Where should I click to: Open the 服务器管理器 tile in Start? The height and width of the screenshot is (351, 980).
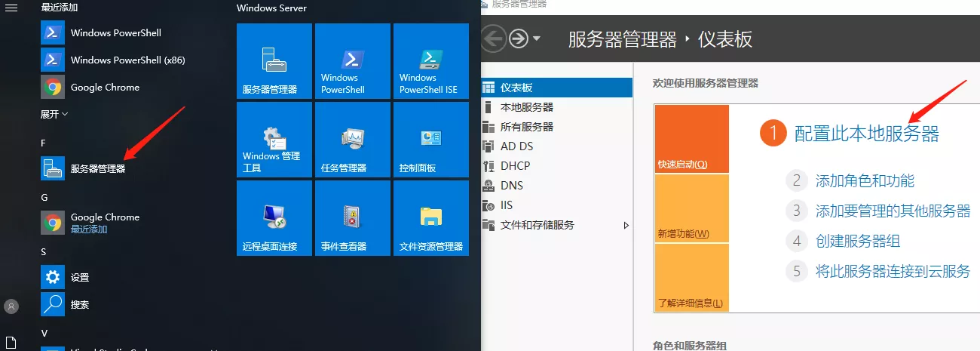[x=274, y=61]
